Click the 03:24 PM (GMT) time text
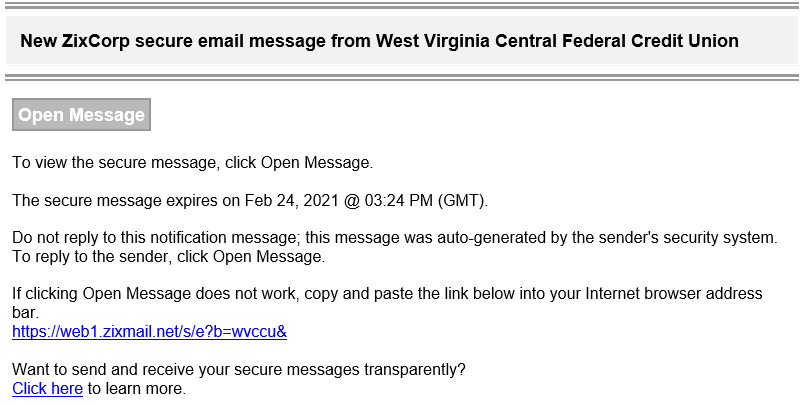The height and width of the screenshot is (406, 800). coord(424,200)
